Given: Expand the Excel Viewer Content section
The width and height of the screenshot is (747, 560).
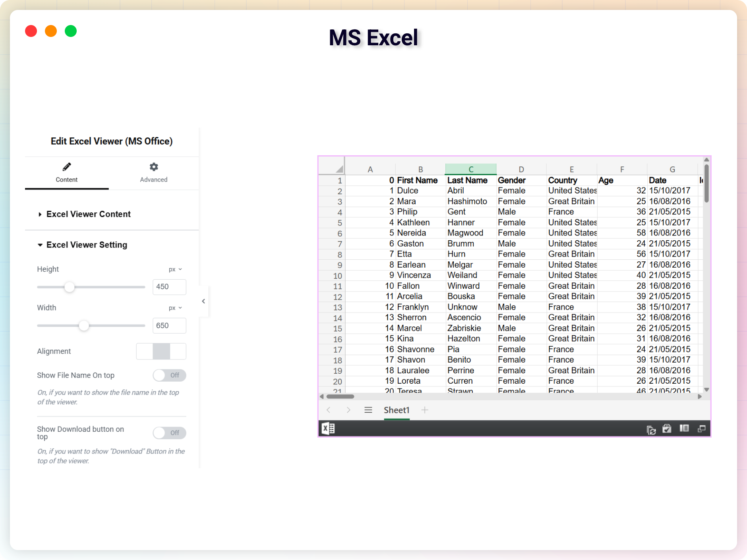Looking at the screenshot, I should tap(84, 214).
